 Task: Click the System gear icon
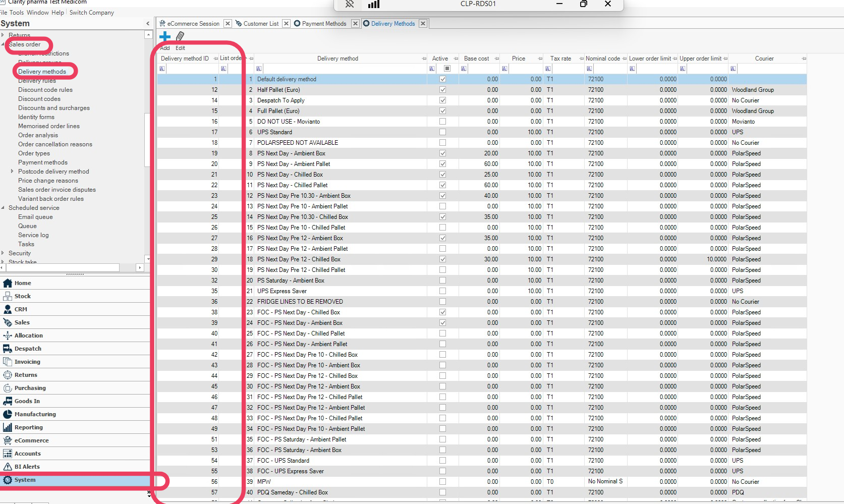pos(8,480)
